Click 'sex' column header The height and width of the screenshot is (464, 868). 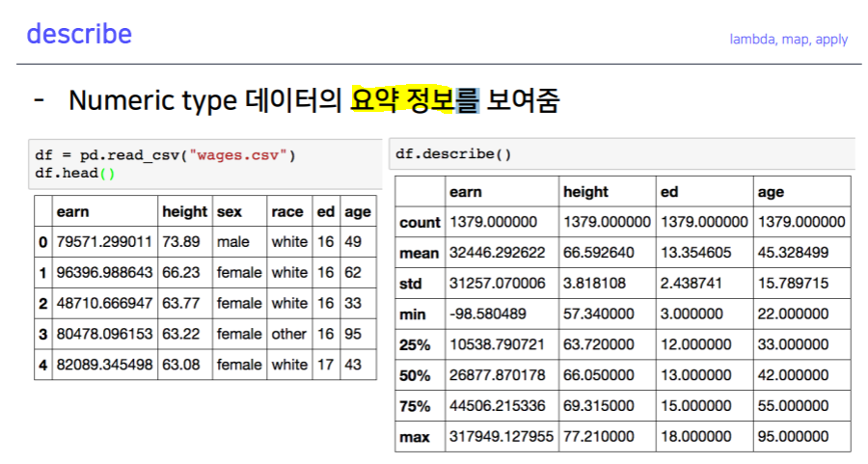[x=230, y=211]
